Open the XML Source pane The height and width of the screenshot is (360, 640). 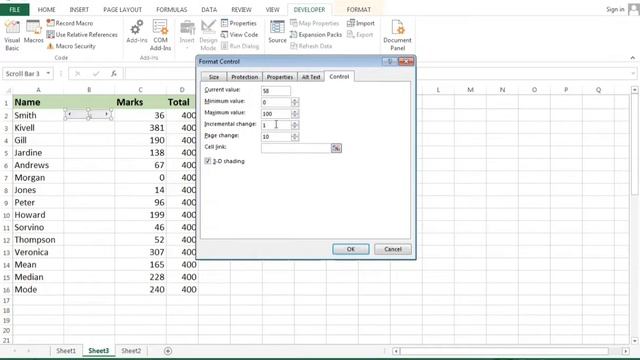pos(277,32)
